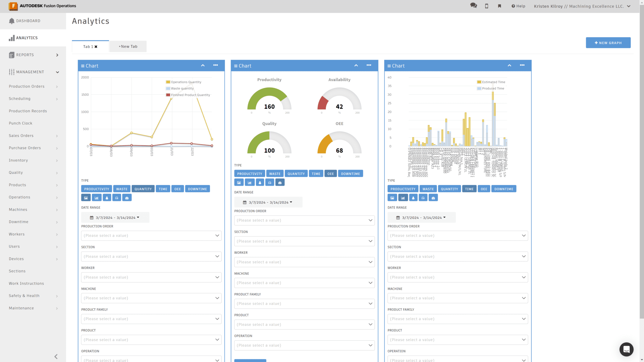
Task: Click the Dashboard sidebar icon
Action: click(x=12, y=20)
